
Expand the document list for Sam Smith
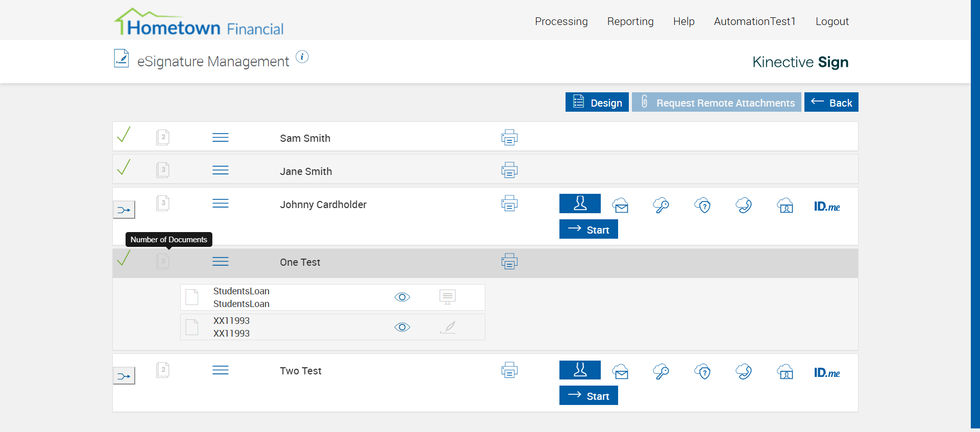[220, 138]
